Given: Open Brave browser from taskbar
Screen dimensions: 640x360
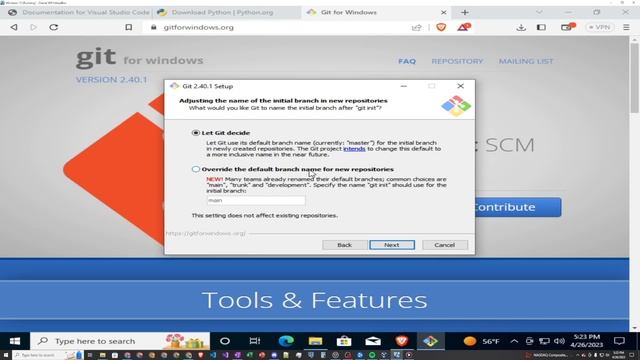Looking at the screenshot, I should (402, 341).
